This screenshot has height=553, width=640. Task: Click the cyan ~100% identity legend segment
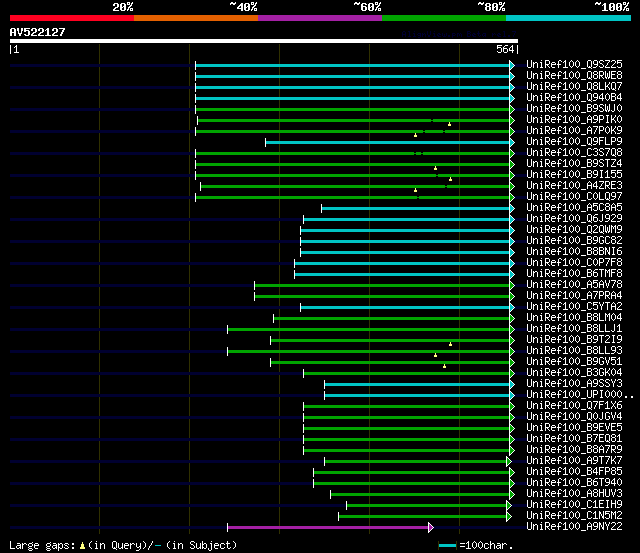click(568, 18)
